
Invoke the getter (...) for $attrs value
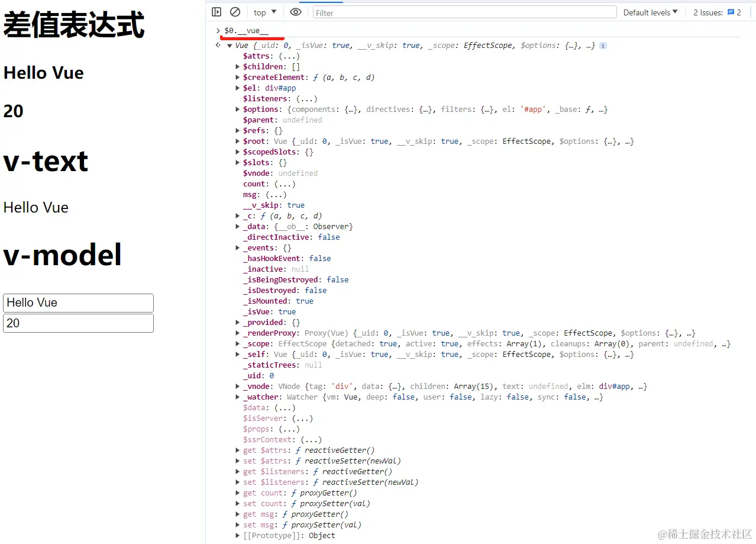[289, 56]
